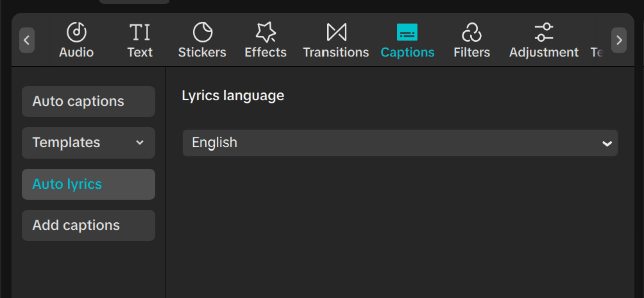Open the Filters icon
This screenshot has height=298, width=644.
click(x=471, y=33)
